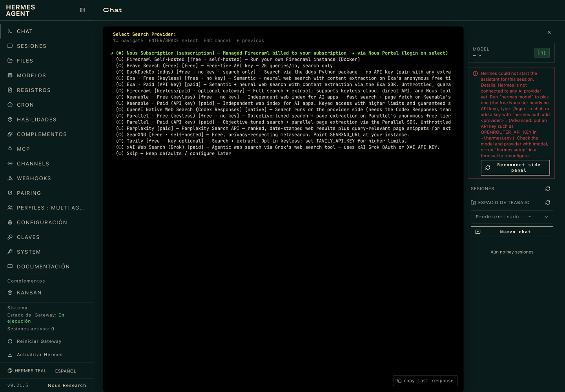
Task: Click the Pairing shield icon
Action: [10, 193]
